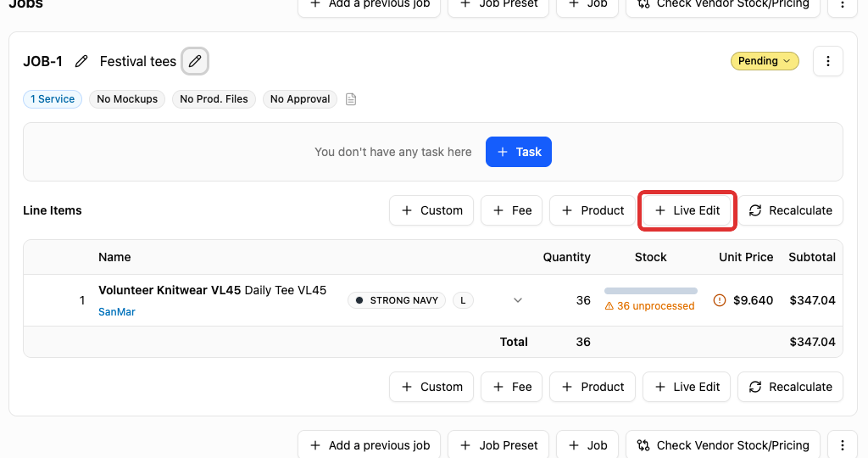Click the 36 unprocessed stock warning
Viewport: 868px width, 458px height.
coord(649,305)
